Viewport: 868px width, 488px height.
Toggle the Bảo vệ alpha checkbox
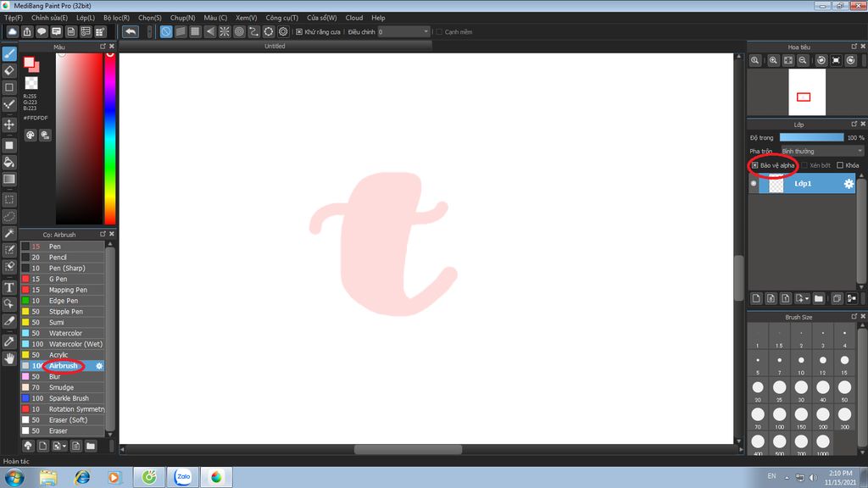point(754,165)
